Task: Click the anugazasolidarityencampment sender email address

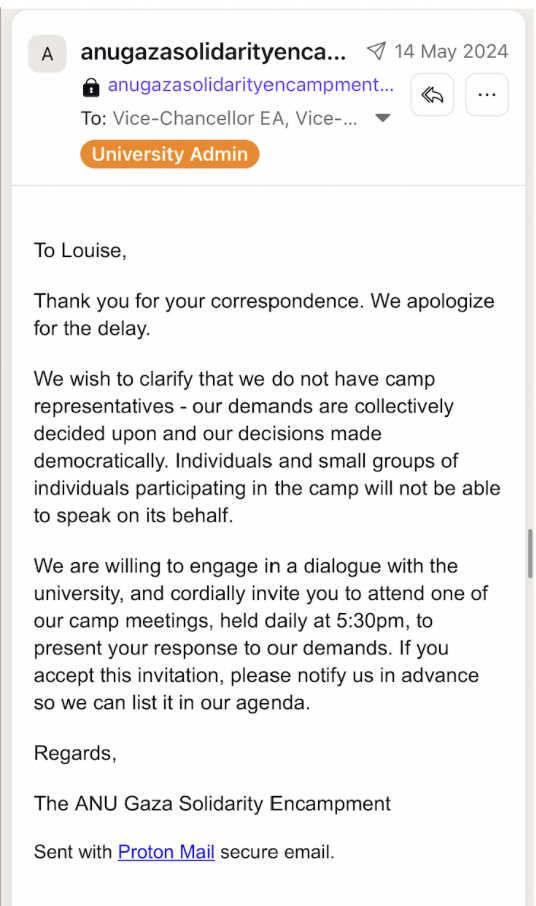Action: [x=251, y=85]
